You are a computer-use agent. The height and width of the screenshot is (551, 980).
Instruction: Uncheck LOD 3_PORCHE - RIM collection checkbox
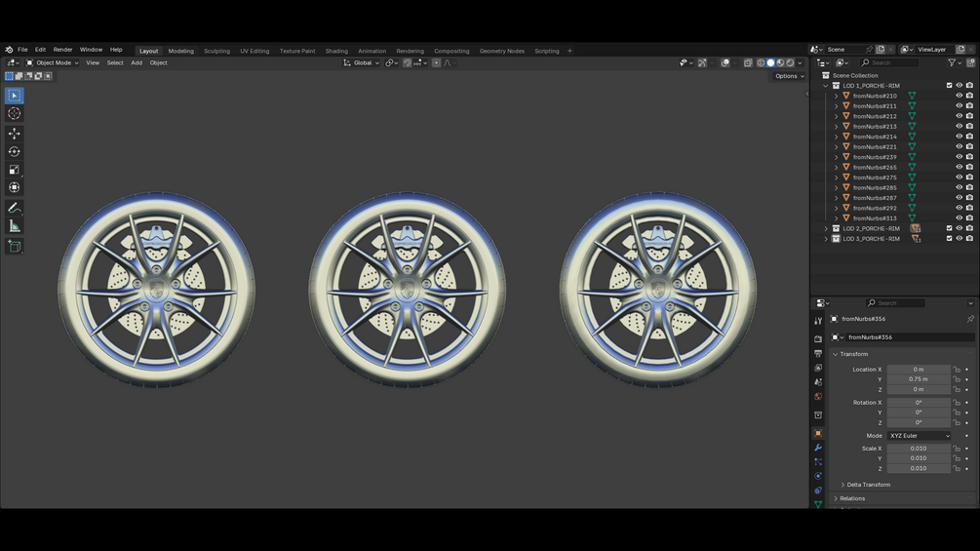coord(949,239)
